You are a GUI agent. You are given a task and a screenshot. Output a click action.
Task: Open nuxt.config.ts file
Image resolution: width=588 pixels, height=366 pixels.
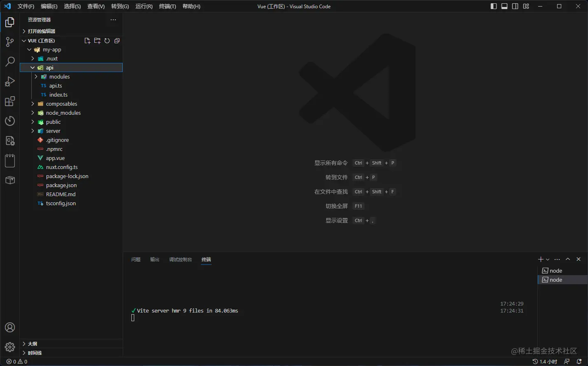[x=72, y=167]
